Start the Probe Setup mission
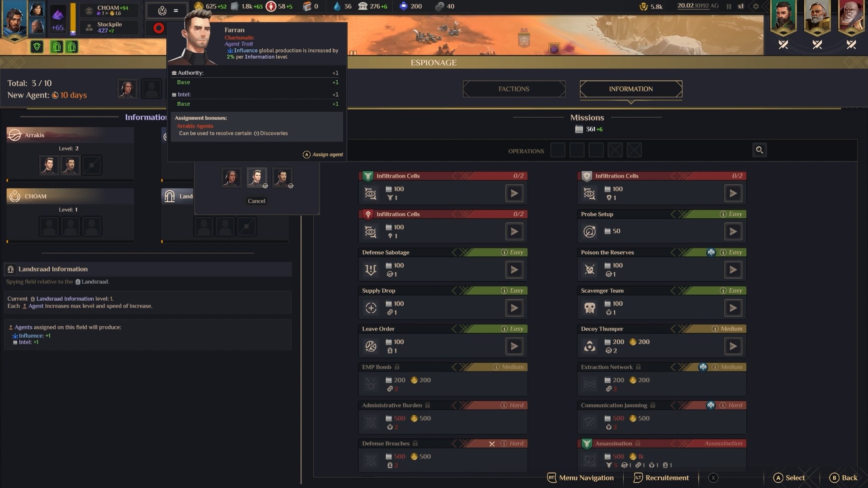This screenshot has width=868, height=488. 733,231
